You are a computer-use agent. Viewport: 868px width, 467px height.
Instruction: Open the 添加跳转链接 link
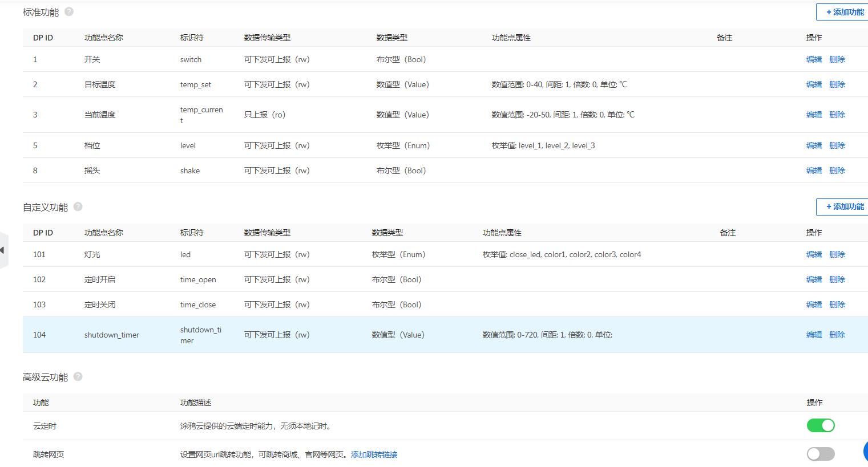[x=374, y=454]
